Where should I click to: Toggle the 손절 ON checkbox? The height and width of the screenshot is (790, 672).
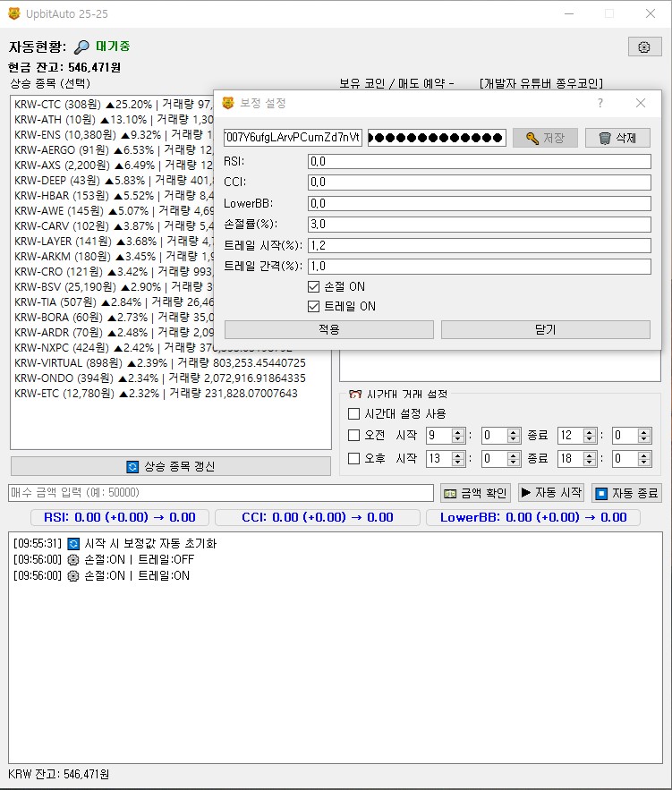click(313, 287)
